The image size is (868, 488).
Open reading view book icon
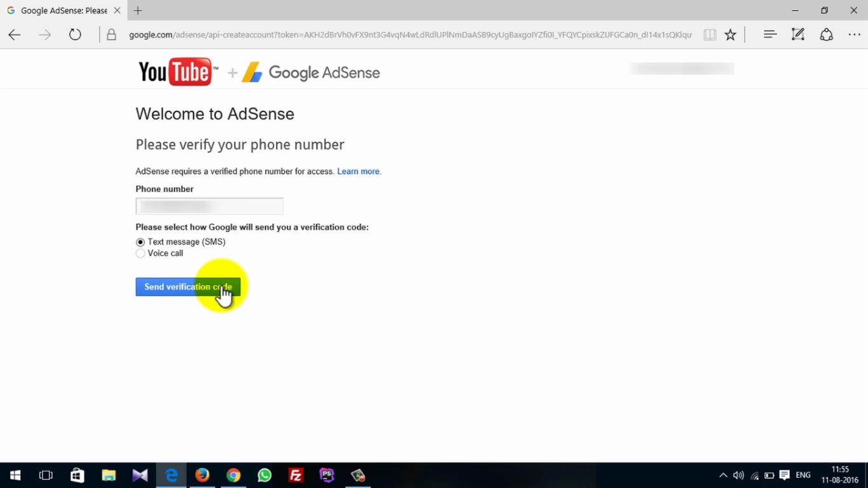tap(710, 35)
